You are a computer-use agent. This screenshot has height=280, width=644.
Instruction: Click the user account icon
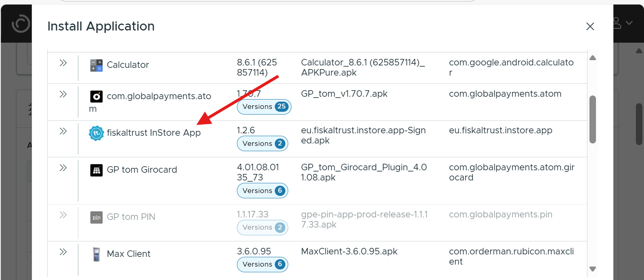[x=617, y=23]
